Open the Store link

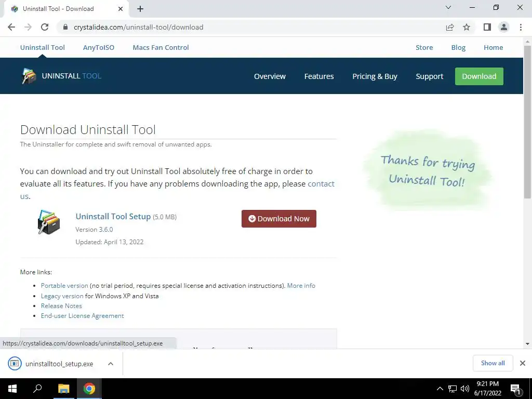pos(424,47)
